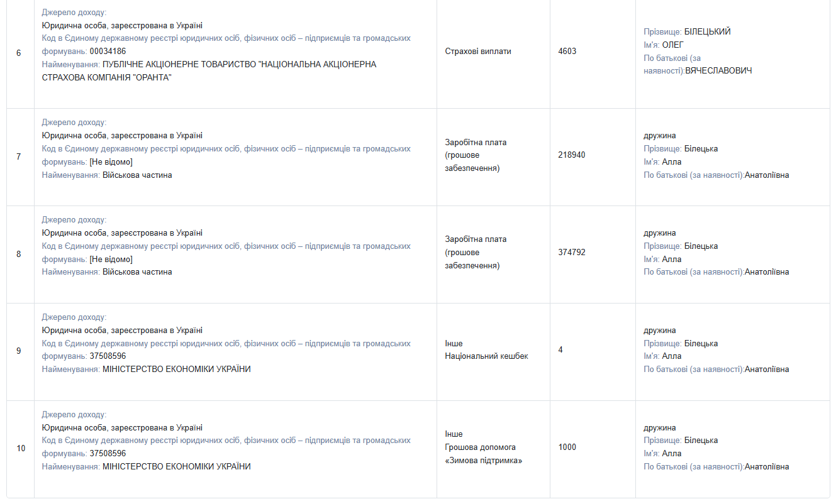Image resolution: width=836 pixels, height=504 pixels.
Task: Click the first name ОЛЕГ
Action: click(x=672, y=45)
